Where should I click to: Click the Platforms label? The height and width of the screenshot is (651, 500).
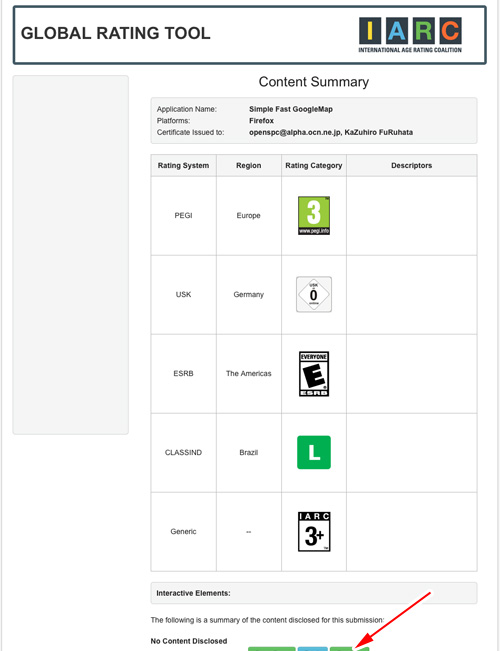coord(173,121)
